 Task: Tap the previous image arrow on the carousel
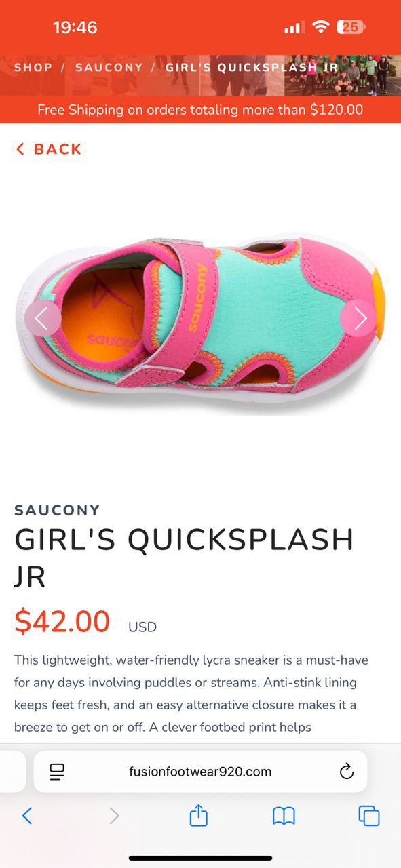click(x=43, y=318)
